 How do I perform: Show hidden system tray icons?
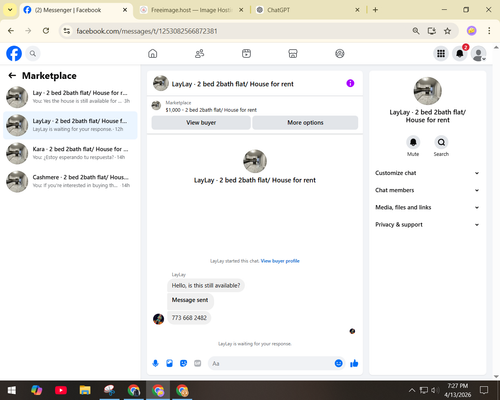412,390
